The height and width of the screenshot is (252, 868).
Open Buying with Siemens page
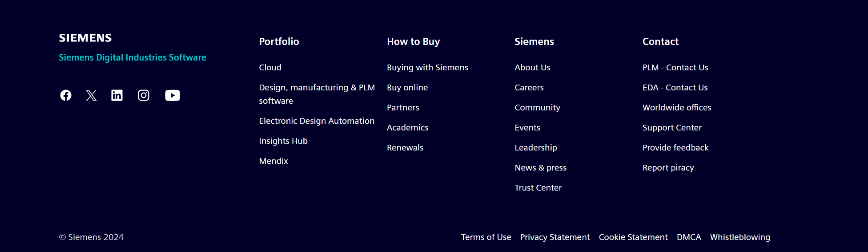pos(427,67)
